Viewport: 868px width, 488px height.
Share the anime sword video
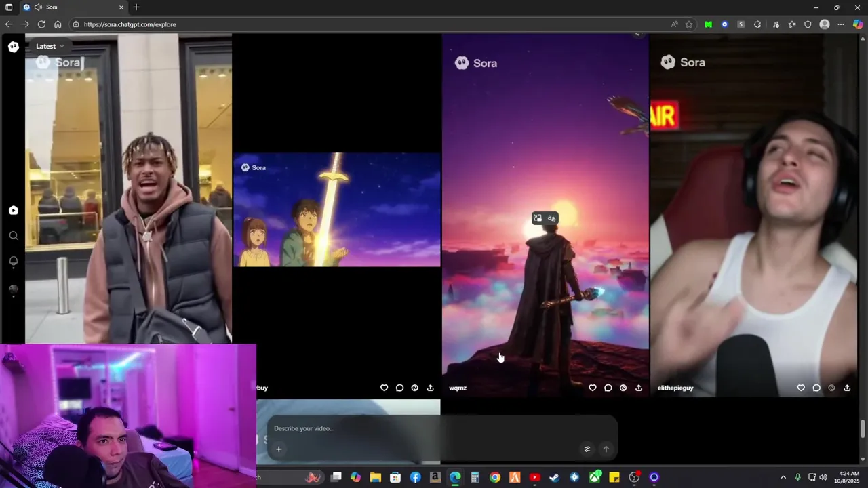[430, 388]
